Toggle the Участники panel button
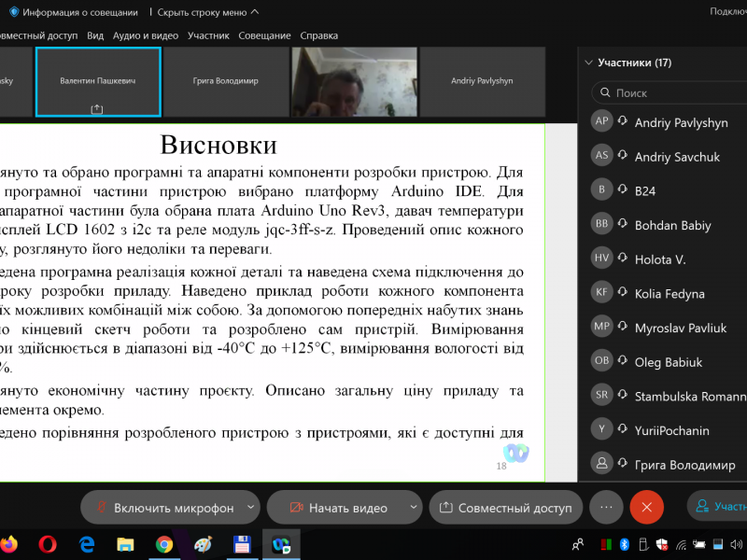The image size is (747, 560). (717, 508)
